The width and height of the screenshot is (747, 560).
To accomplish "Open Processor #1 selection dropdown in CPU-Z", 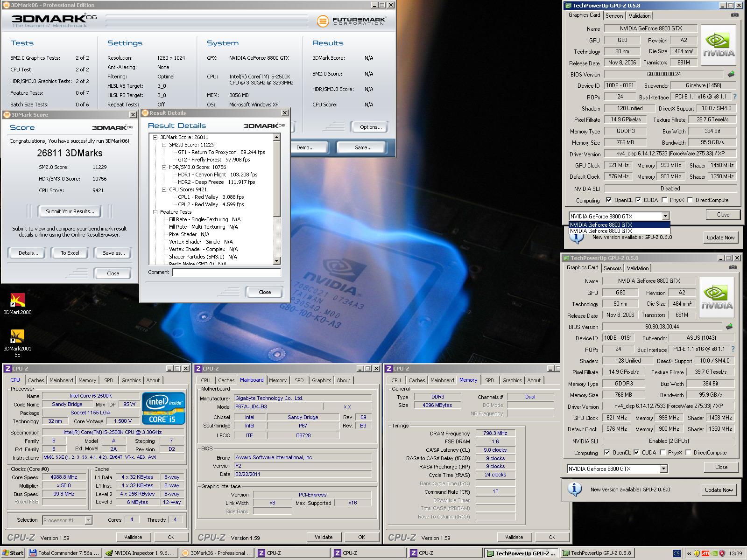I will pyautogui.click(x=88, y=520).
